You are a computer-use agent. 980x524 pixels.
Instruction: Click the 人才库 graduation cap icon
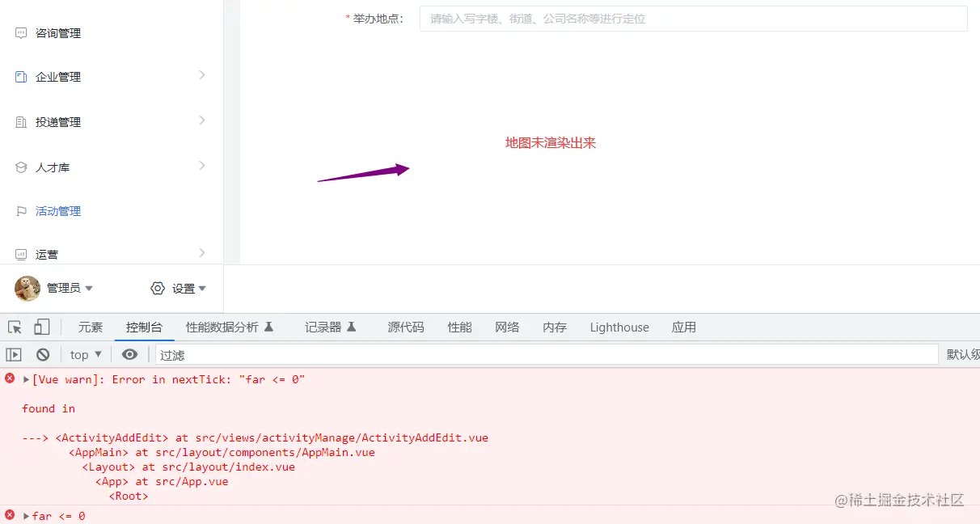point(21,167)
